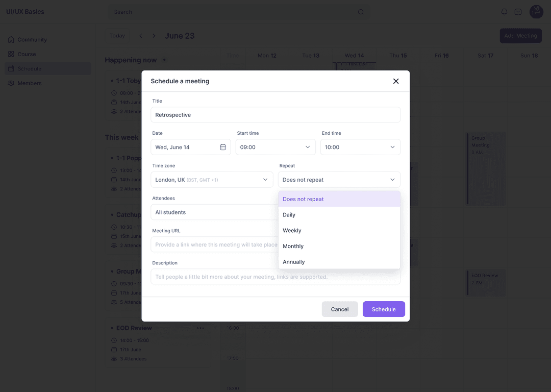Click the ellipsis menu on EOD Review
The image size is (551, 392).
pyautogui.click(x=201, y=328)
